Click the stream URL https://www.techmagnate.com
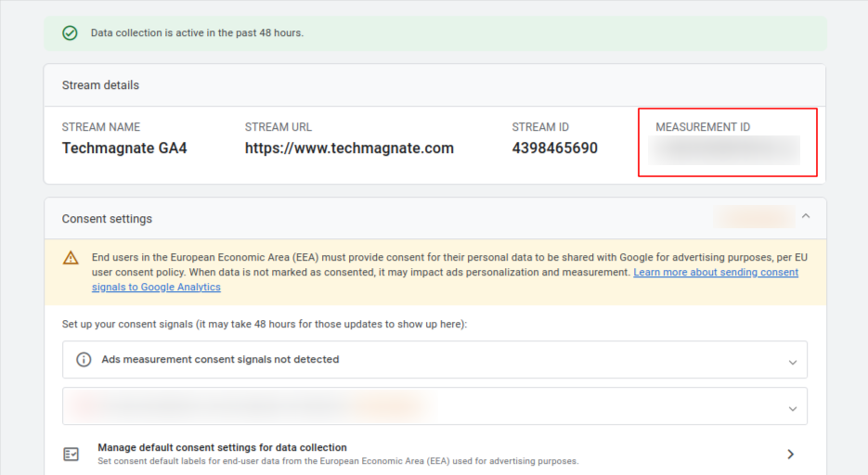The height and width of the screenshot is (475, 868). click(349, 148)
